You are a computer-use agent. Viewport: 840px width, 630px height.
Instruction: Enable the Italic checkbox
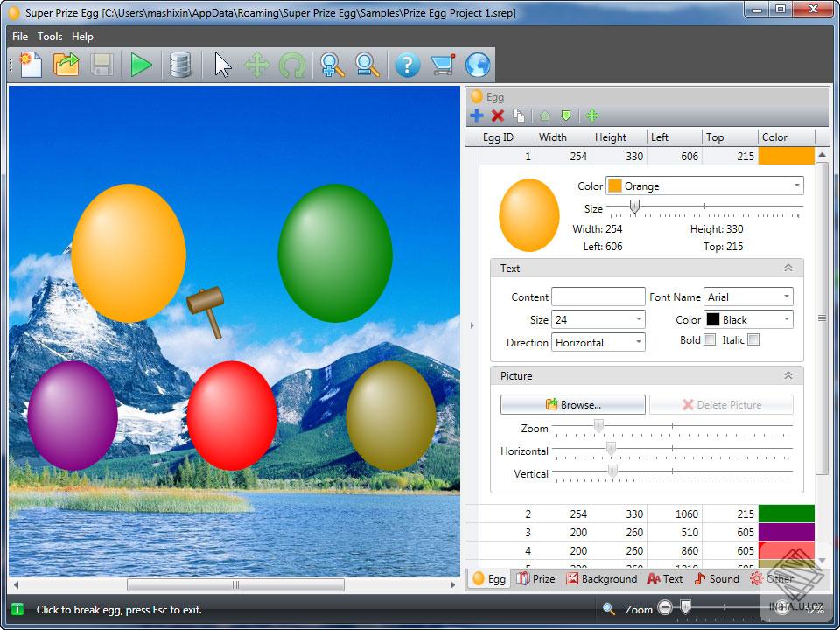(x=753, y=339)
